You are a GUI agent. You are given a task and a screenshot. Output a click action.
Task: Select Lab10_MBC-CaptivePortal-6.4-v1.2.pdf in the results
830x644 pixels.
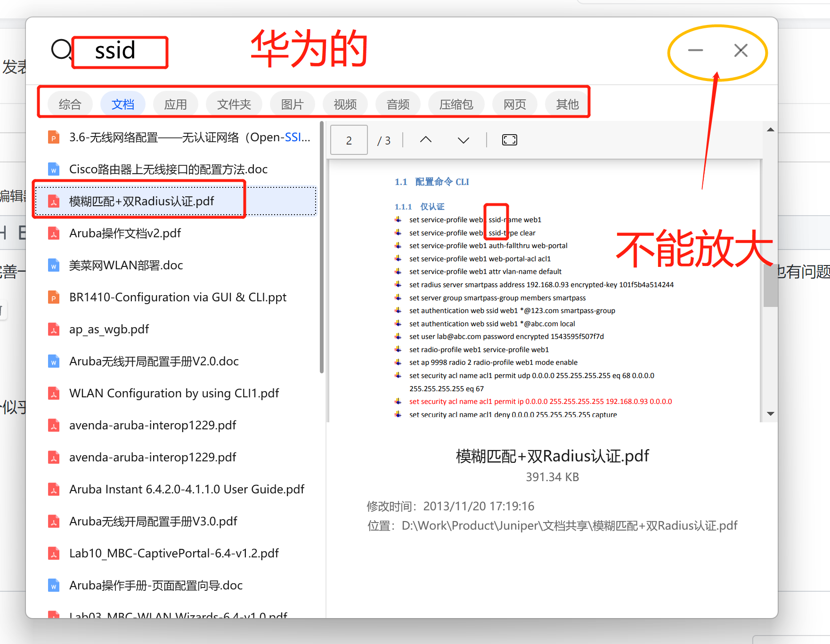[176, 554]
